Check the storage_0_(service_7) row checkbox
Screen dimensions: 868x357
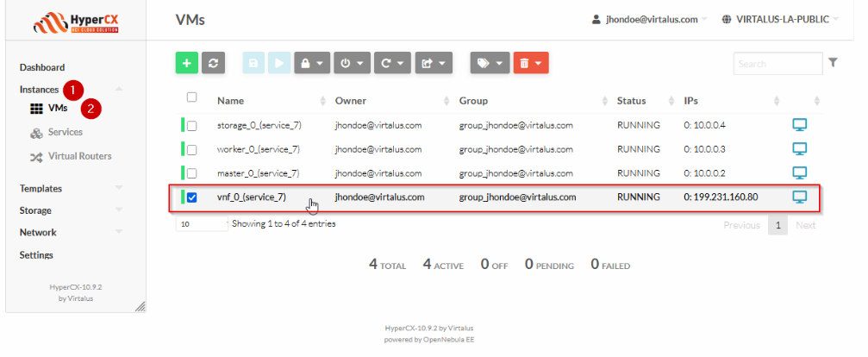pos(192,126)
